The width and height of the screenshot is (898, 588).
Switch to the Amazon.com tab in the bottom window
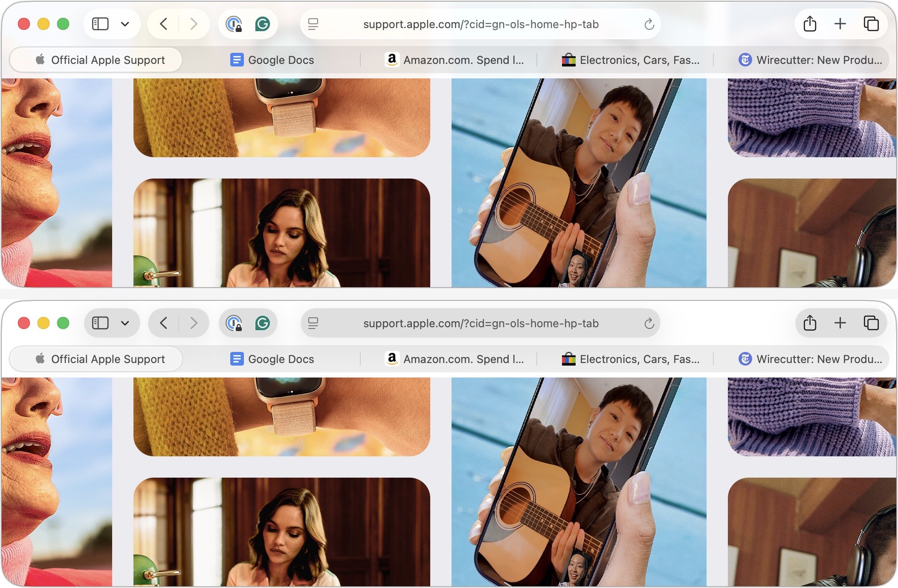454,359
